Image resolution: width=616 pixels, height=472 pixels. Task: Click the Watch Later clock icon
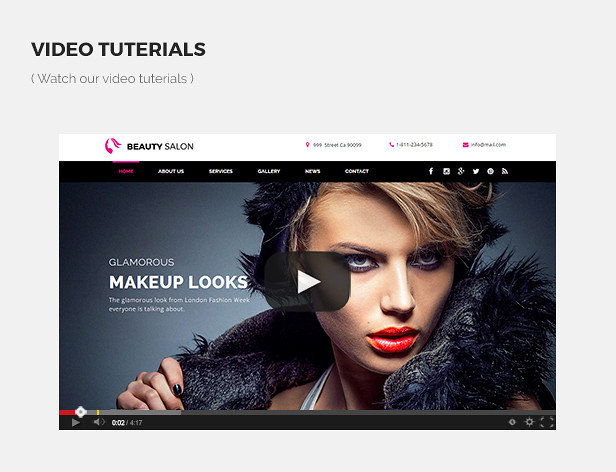[512, 422]
